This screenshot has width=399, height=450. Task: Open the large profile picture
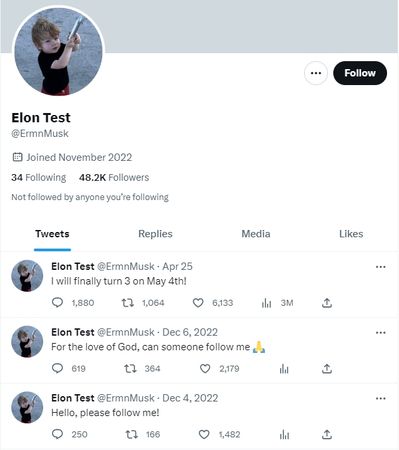59,51
